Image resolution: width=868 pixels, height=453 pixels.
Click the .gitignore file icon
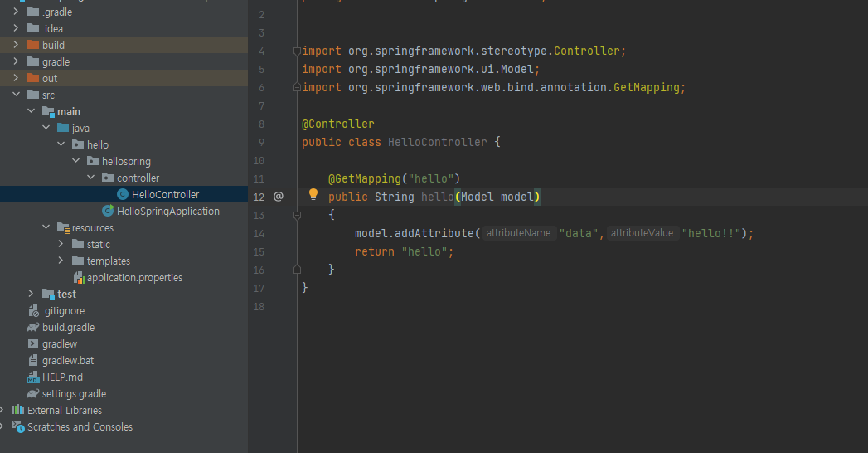tap(34, 310)
